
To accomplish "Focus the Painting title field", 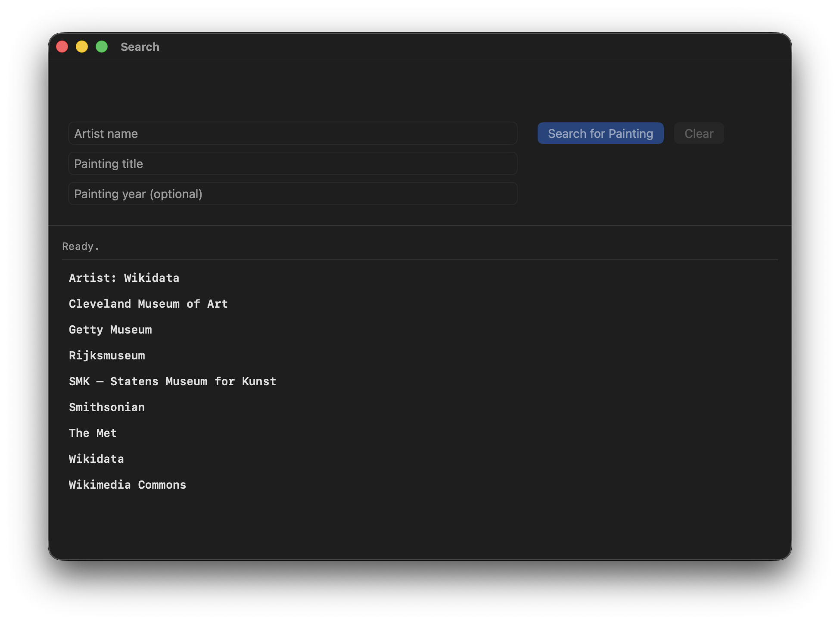I will [292, 164].
